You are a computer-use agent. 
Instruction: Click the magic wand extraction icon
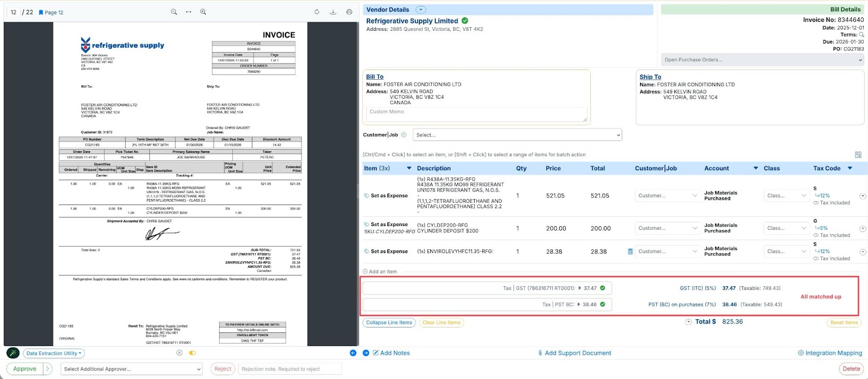(13, 353)
